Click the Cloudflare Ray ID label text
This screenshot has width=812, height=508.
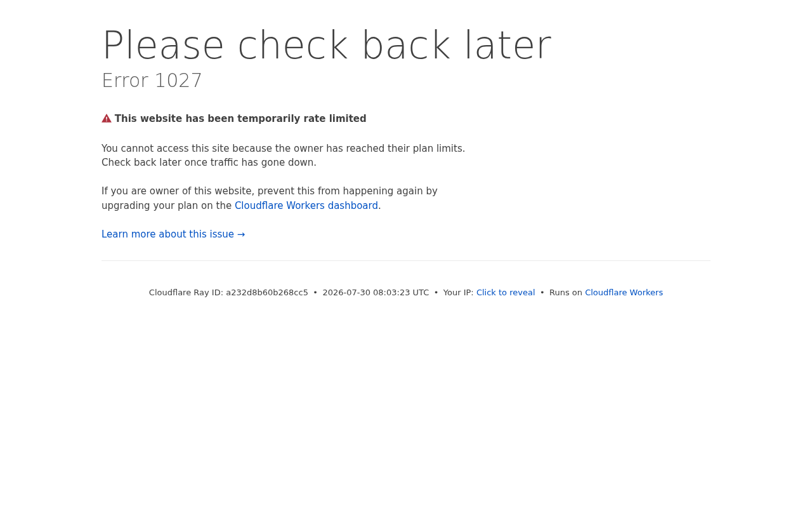(x=186, y=293)
